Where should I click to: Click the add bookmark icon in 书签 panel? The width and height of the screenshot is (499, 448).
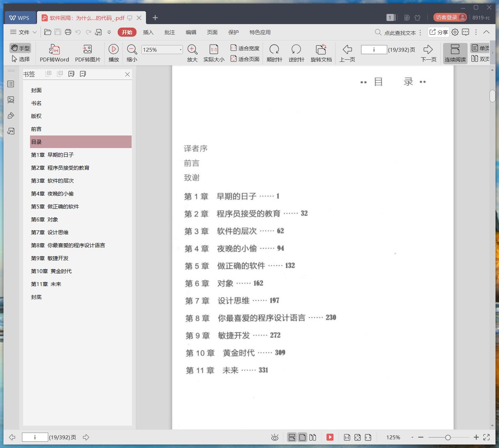coord(71,74)
